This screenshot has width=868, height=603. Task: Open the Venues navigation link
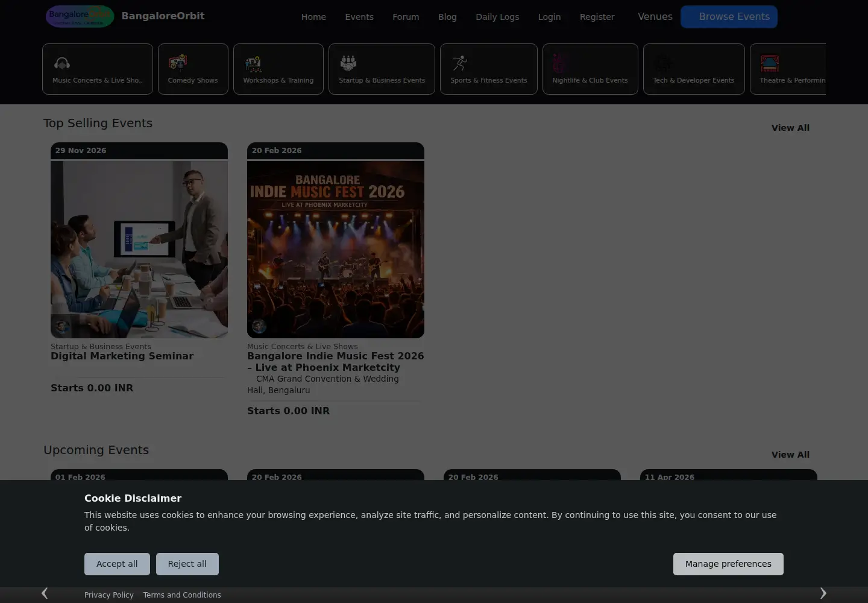[x=655, y=17]
